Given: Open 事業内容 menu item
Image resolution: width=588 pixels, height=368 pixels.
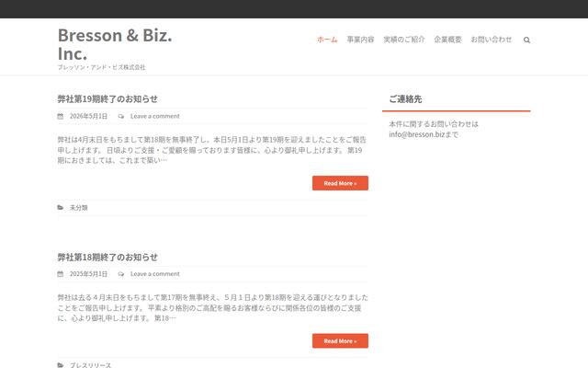Looking at the screenshot, I should pos(360,40).
